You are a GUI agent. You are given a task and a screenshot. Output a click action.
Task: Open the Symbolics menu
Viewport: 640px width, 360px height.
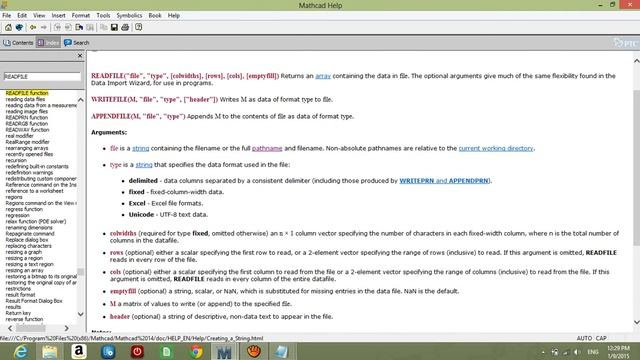[129, 16]
